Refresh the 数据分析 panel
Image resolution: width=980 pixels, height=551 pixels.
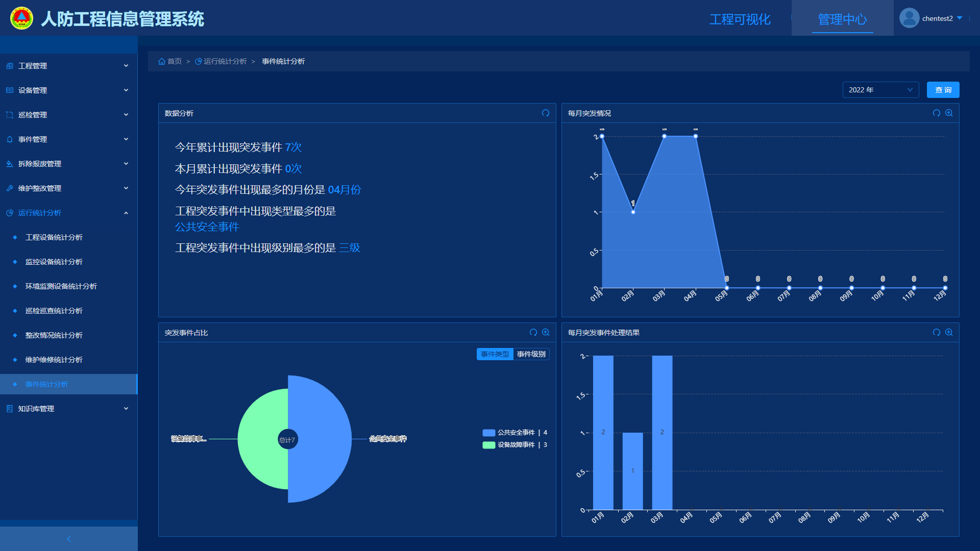[546, 113]
